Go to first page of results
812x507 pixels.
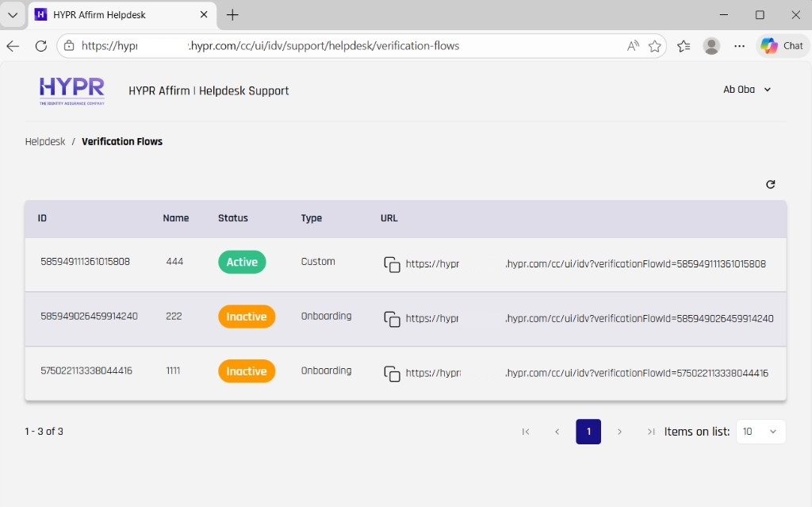526,432
